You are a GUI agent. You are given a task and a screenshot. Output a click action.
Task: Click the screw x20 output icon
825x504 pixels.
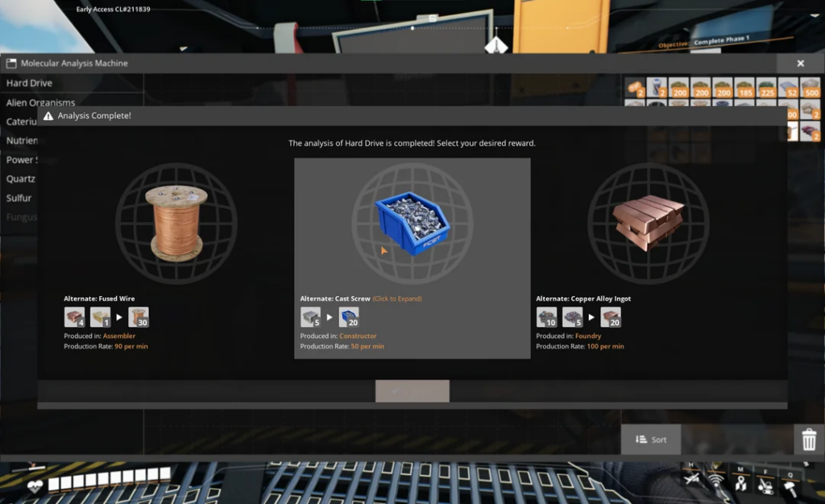(349, 317)
